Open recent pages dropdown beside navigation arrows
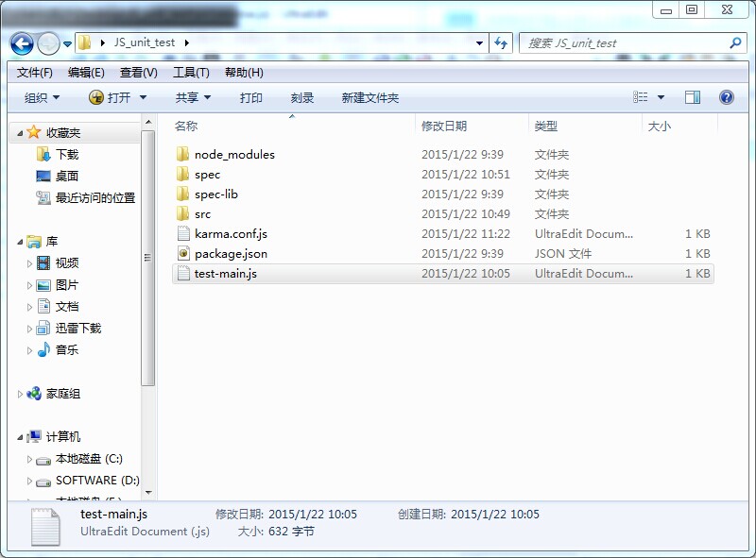 (x=67, y=43)
